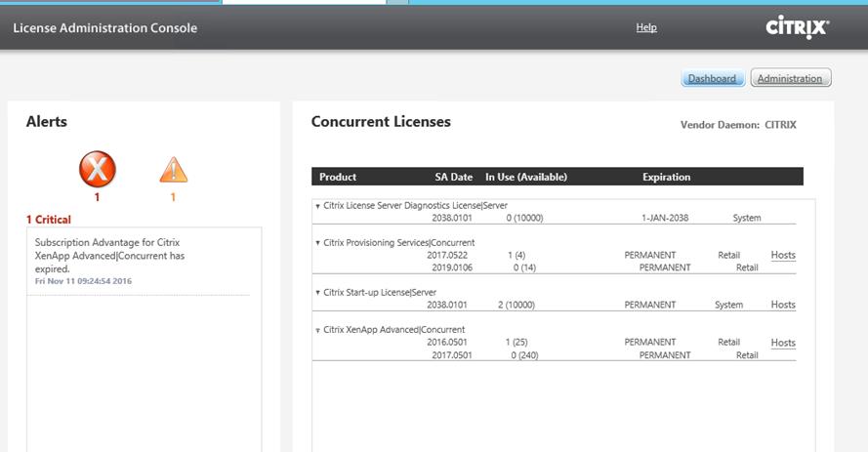Click the usage value 2 (10000)
The height and width of the screenshot is (452, 868).
516,305
